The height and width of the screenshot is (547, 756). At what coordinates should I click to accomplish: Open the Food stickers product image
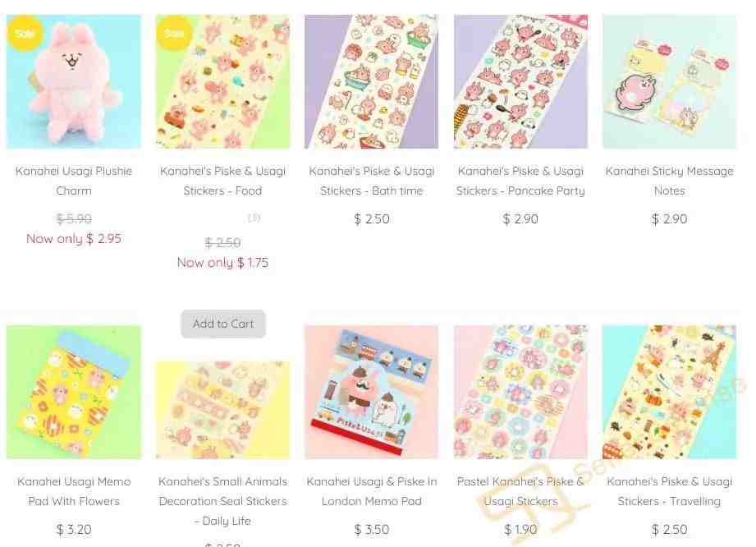222,81
